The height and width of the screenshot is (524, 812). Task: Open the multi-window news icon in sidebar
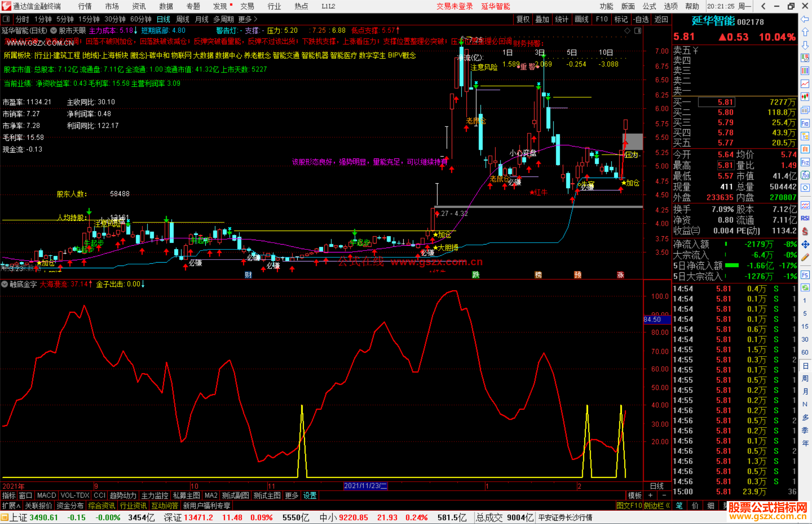click(x=805, y=110)
